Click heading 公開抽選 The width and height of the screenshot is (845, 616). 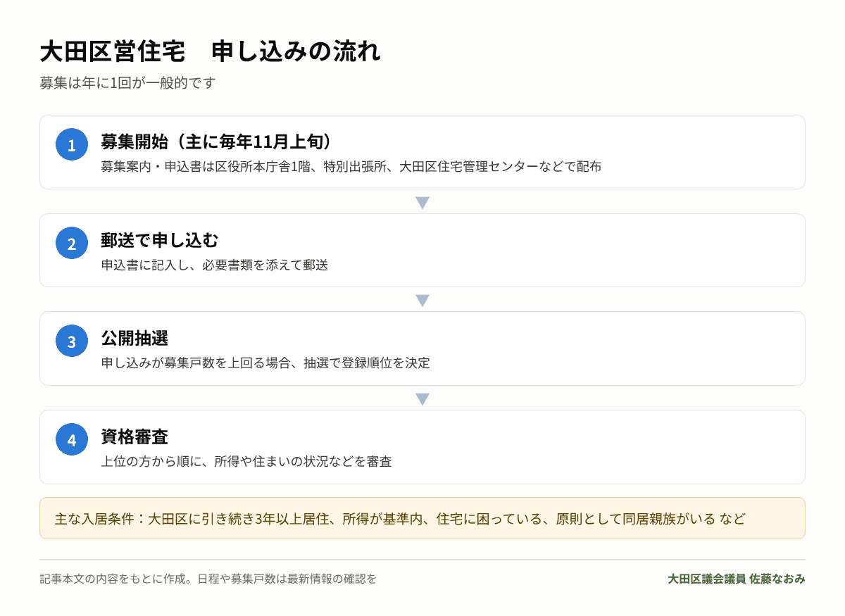point(134,338)
